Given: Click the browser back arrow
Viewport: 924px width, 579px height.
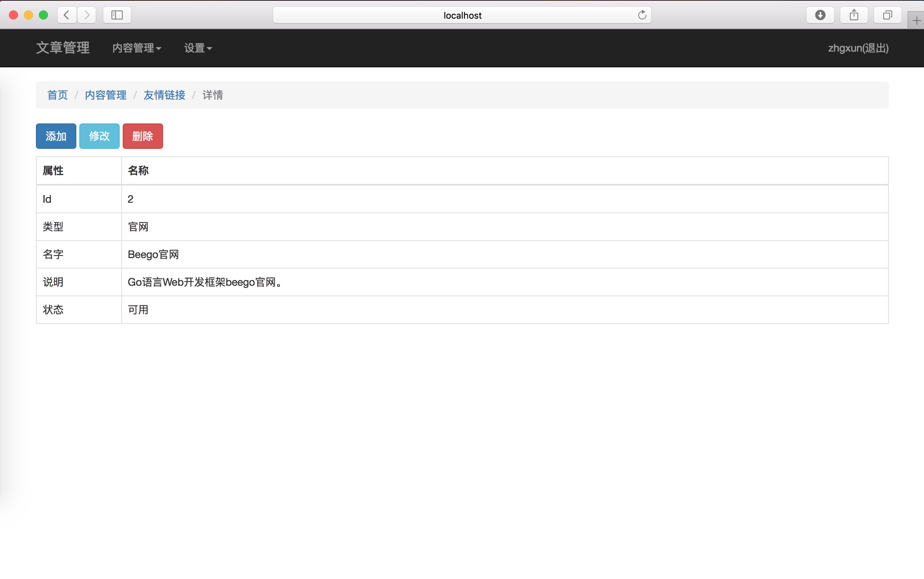Looking at the screenshot, I should tap(67, 15).
